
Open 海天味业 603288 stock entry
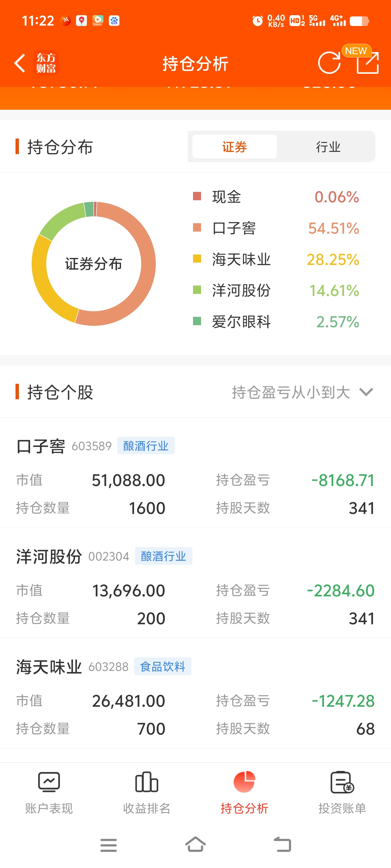pos(195,694)
